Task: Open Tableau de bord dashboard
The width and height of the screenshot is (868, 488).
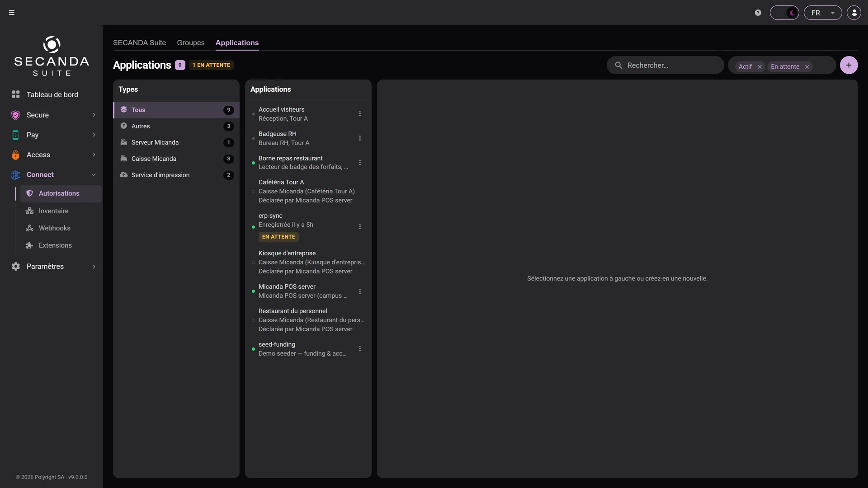Action: [52, 94]
